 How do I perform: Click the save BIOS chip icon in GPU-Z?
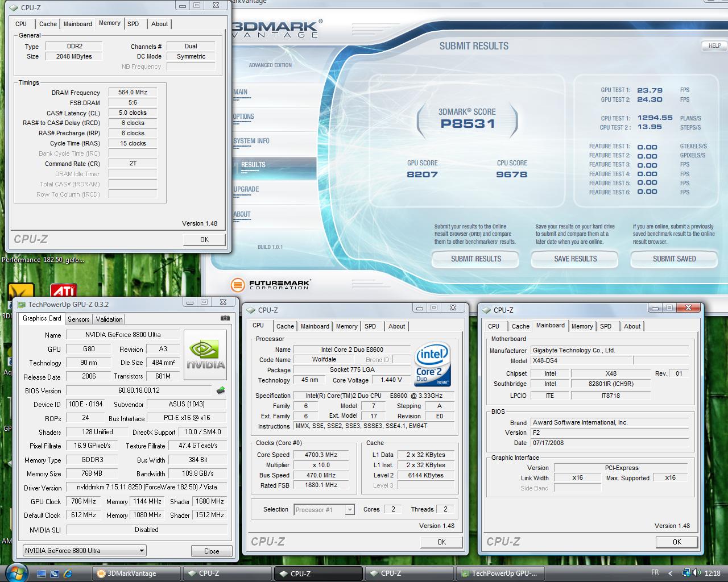coord(221,390)
